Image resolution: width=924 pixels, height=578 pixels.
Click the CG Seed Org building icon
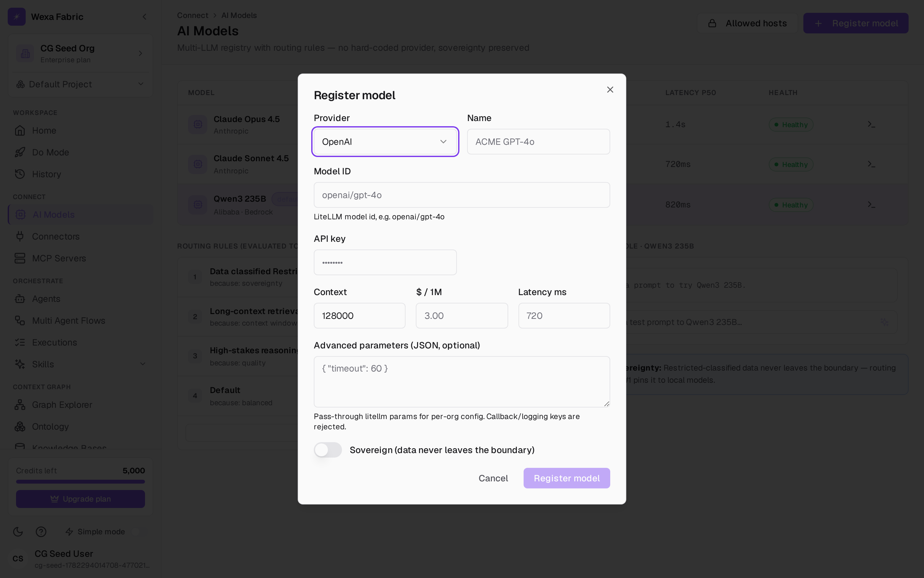tap(25, 54)
